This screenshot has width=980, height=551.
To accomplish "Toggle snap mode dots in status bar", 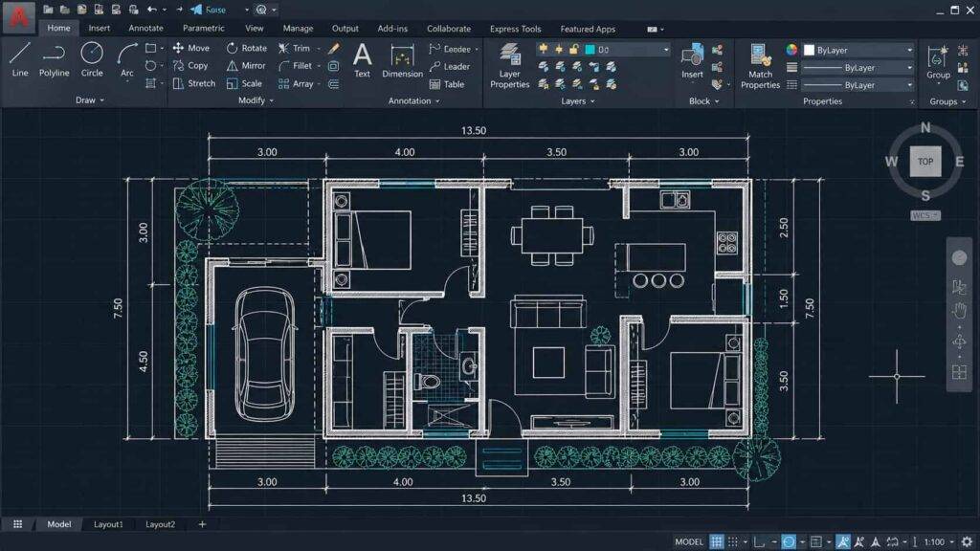I will 732,541.
